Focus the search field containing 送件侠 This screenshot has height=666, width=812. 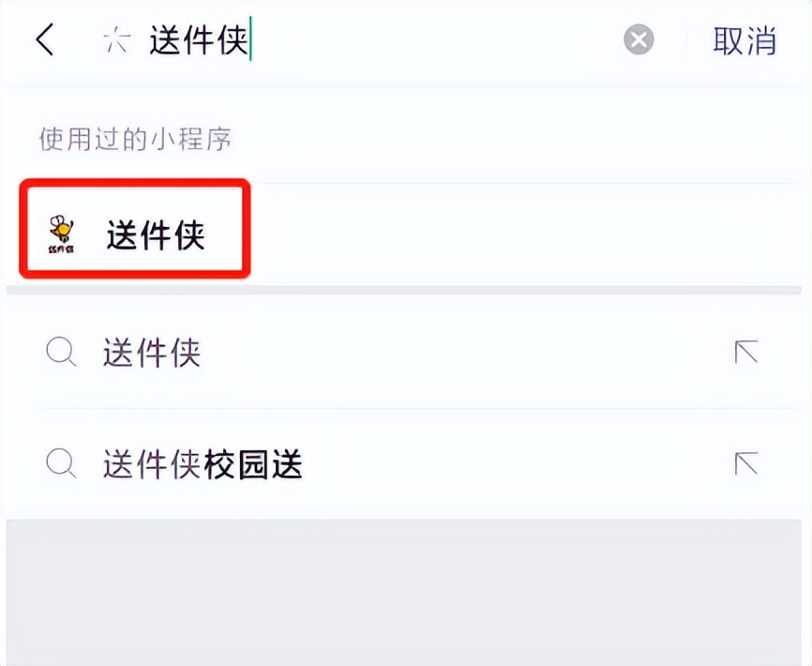(x=199, y=40)
